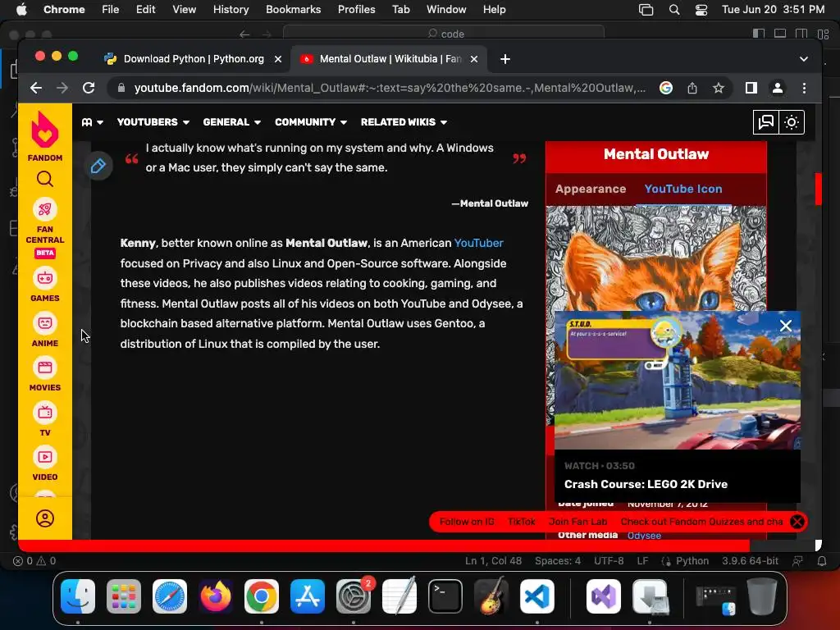
Task: Click the red page scrollbar thumb
Action: [818, 189]
